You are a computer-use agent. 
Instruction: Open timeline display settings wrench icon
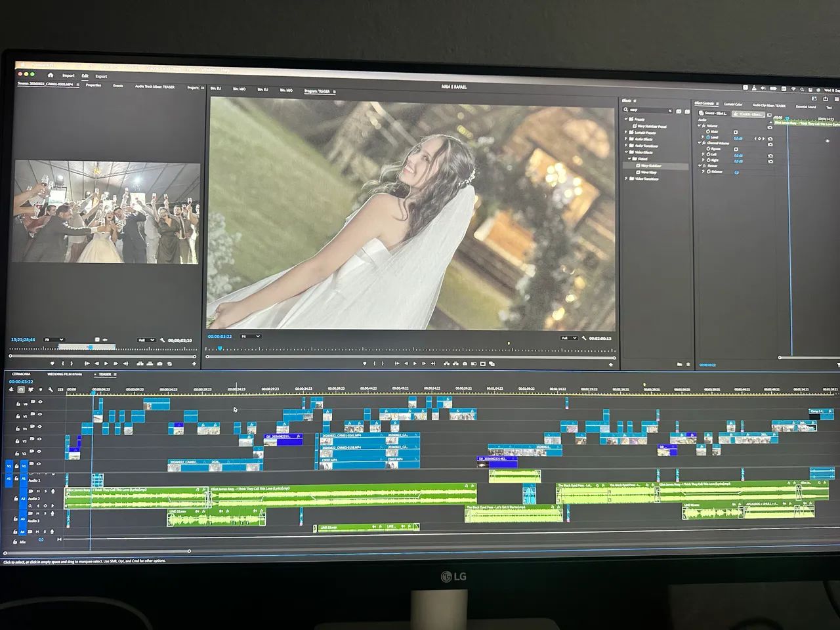pyautogui.click(x=51, y=389)
